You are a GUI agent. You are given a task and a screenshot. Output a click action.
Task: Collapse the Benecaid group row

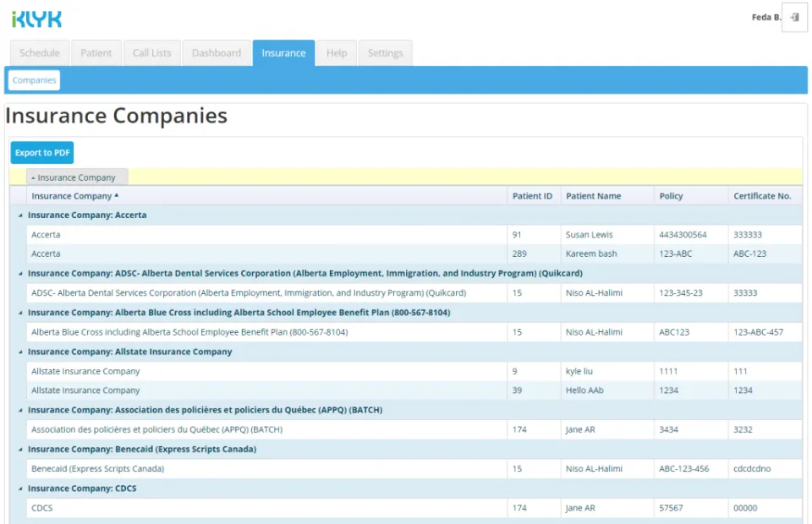tap(20, 450)
